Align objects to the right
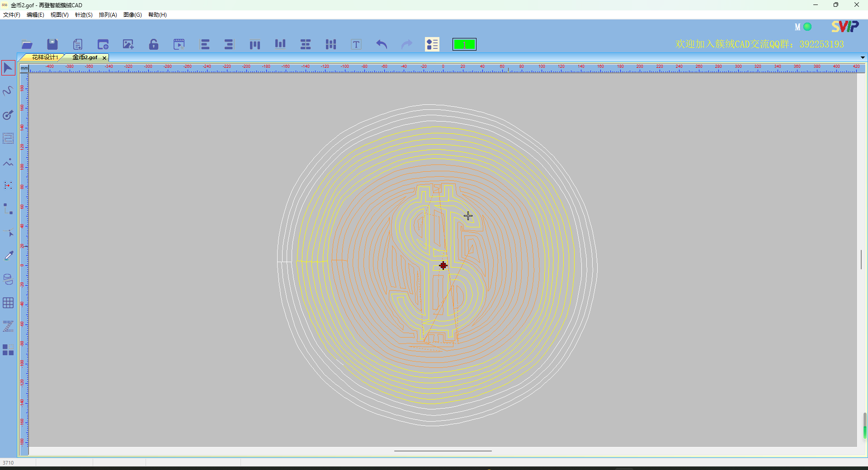 (x=229, y=44)
